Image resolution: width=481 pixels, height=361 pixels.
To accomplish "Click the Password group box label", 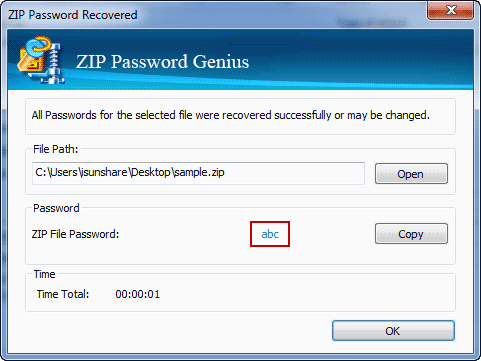I will click(x=56, y=208).
